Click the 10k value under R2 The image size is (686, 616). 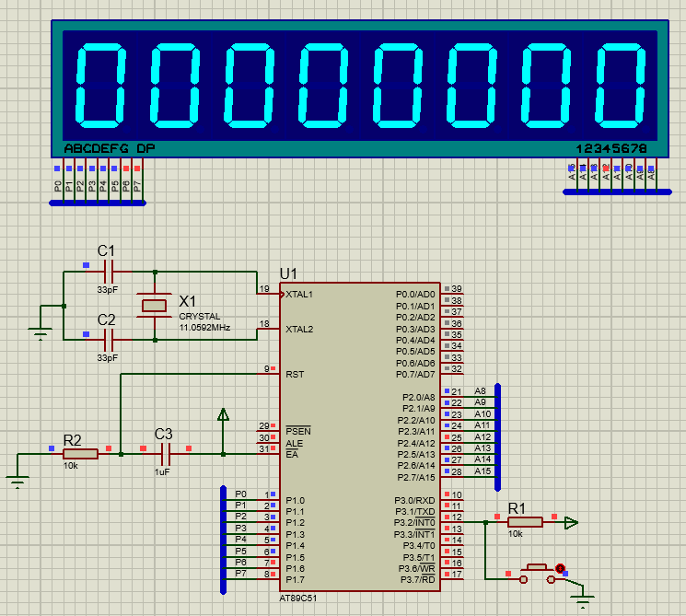click(x=70, y=466)
